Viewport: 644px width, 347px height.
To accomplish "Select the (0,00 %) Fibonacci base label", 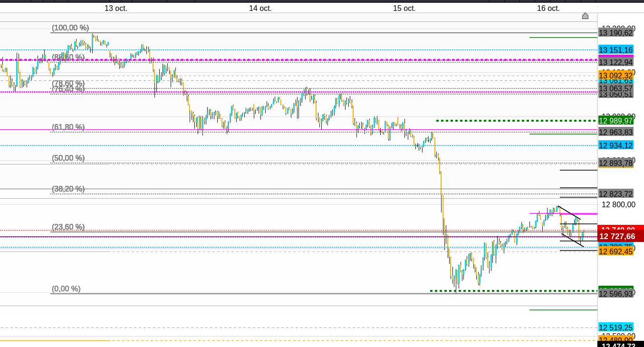I will (66, 289).
